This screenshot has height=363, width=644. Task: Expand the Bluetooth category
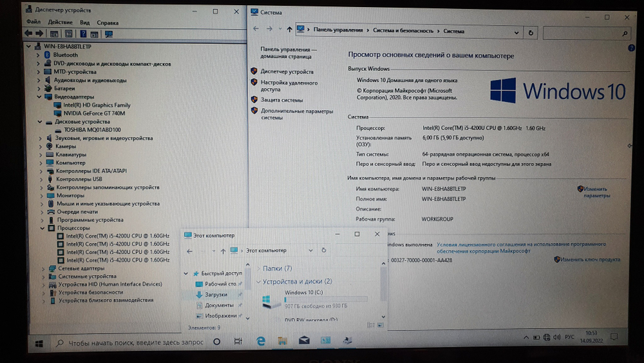pyautogui.click(x=38, y=55)
